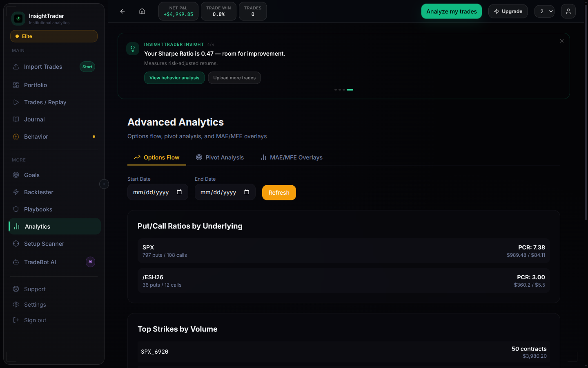The width and height of the screenshot is (588, 368).
Task: Select the last carousel dot indicator
Action: 350,90
